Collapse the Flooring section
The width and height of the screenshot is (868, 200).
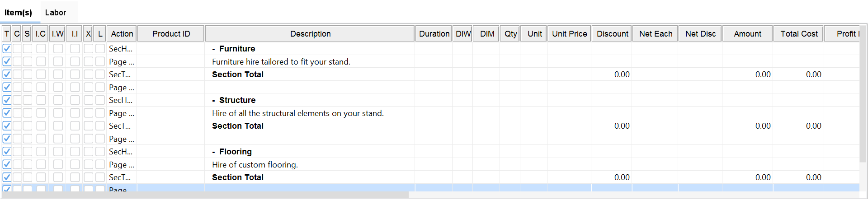(x=214, y=152)
